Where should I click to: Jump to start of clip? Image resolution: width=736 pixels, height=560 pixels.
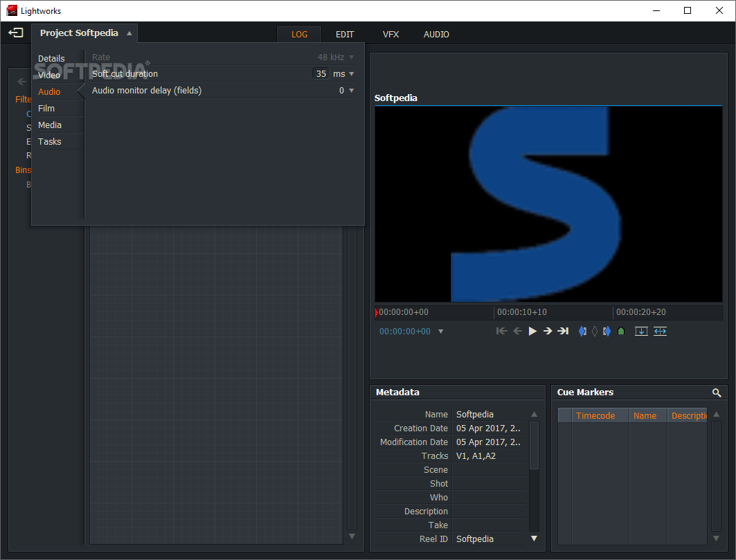click(501, 331)
